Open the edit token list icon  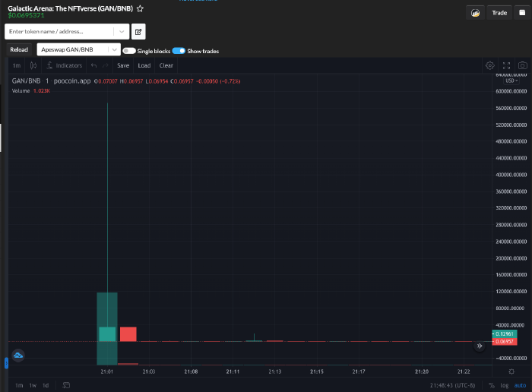[138, 32]
